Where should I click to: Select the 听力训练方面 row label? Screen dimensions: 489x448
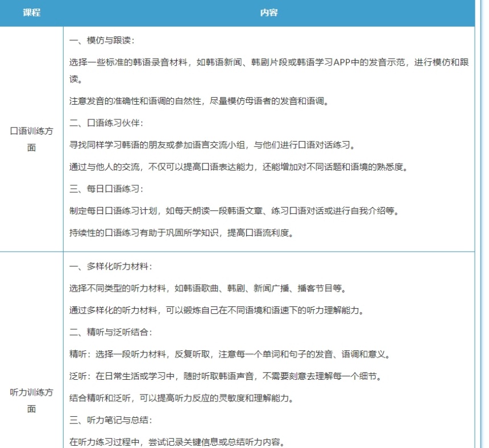click(31, 400)
